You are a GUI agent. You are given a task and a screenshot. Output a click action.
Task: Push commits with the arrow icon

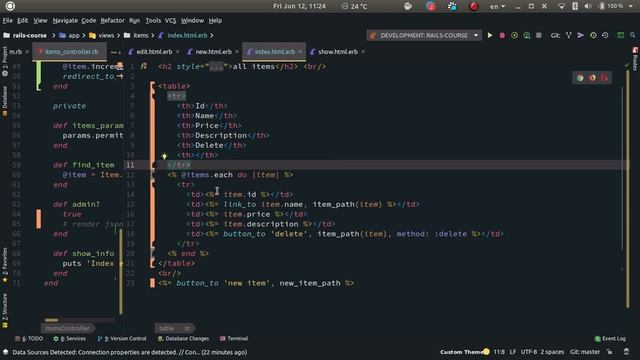(x=580, y=36)
